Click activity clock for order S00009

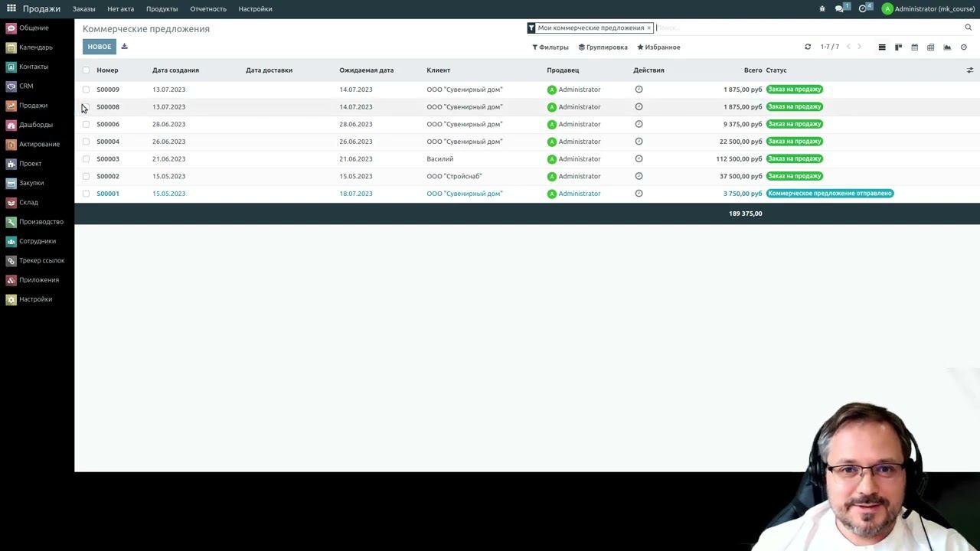pos(639,90)
